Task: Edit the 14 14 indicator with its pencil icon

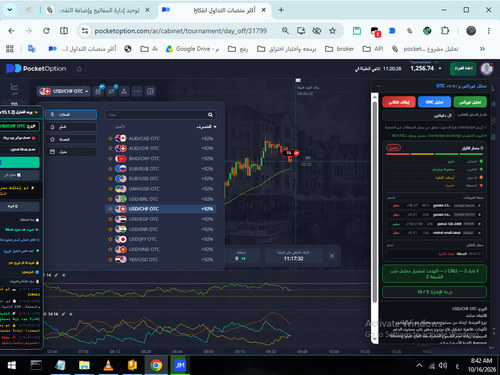Action: tap(63, 314)
